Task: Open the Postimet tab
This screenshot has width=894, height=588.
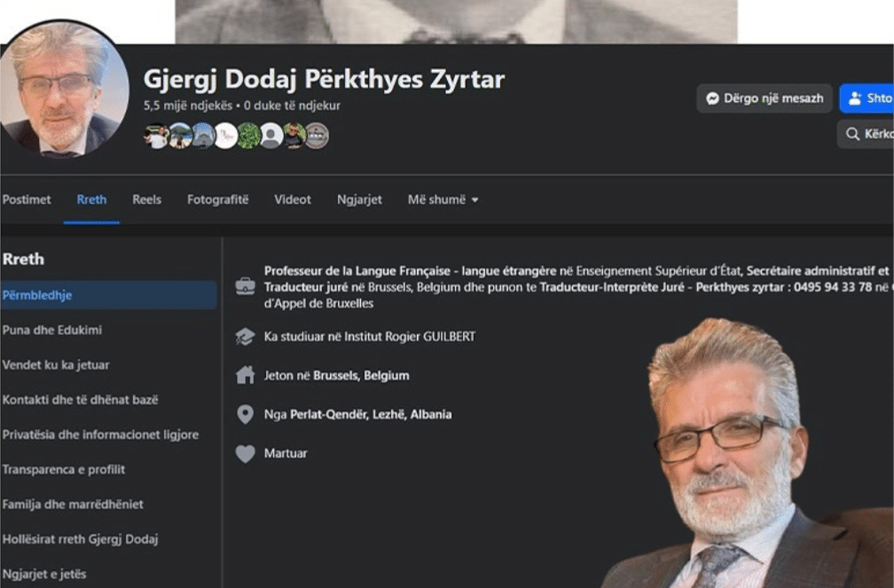Action: point(27,200)
